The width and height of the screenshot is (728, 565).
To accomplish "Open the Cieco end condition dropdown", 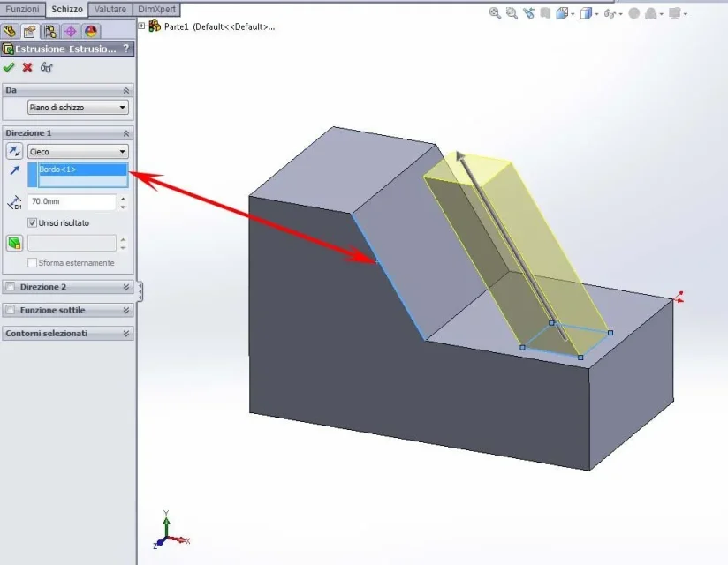I will tap(78, 151).
